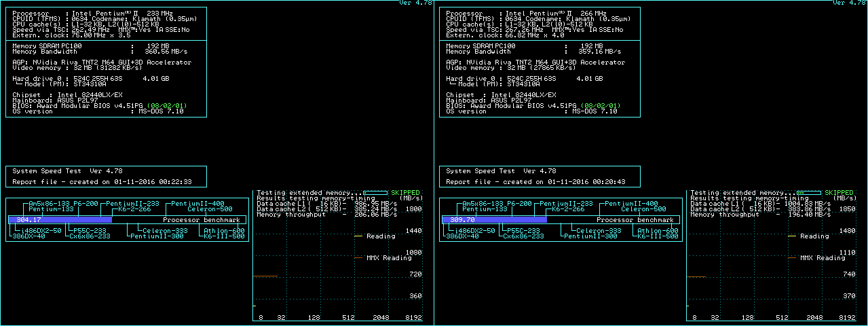Image resolution: width=868 pixels, height=326 pixels.
Task: Click report file created at 00:20:43
Action: click(x=536, y=182)
